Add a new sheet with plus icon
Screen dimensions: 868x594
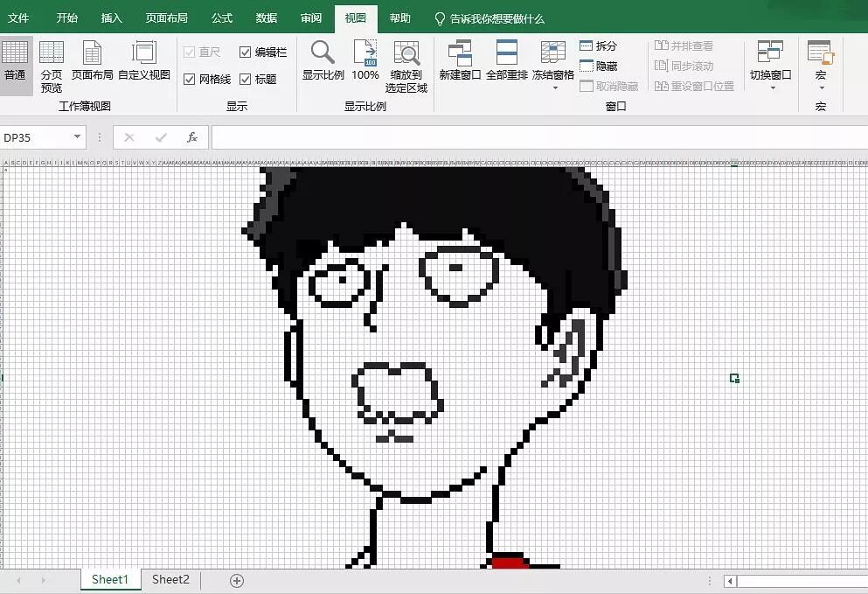(x=237, y=580)
